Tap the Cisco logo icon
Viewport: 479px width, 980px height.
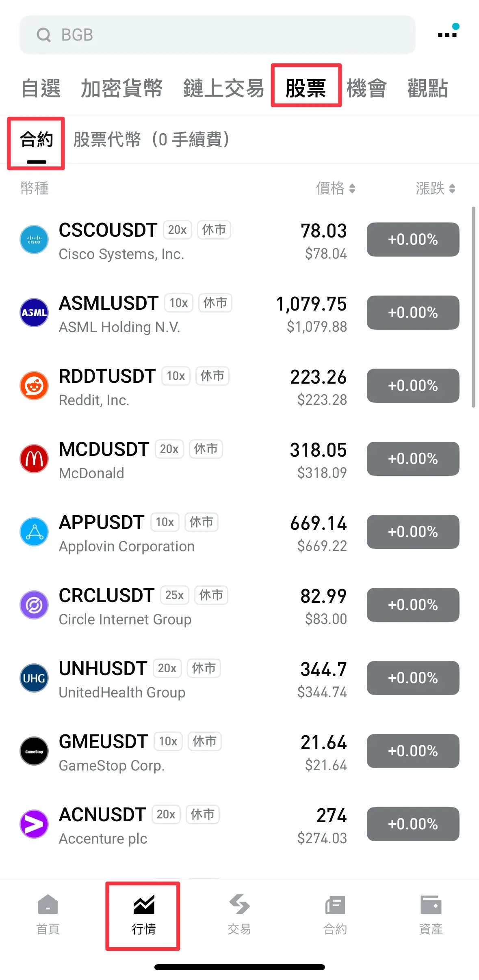34,240
